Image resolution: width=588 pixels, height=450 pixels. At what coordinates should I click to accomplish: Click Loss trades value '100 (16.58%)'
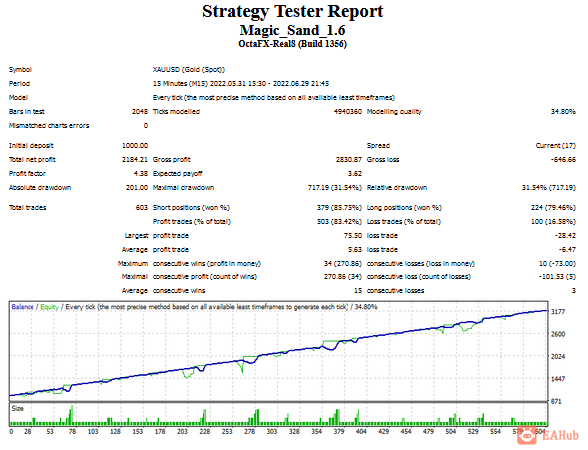[x=553, y=222]
